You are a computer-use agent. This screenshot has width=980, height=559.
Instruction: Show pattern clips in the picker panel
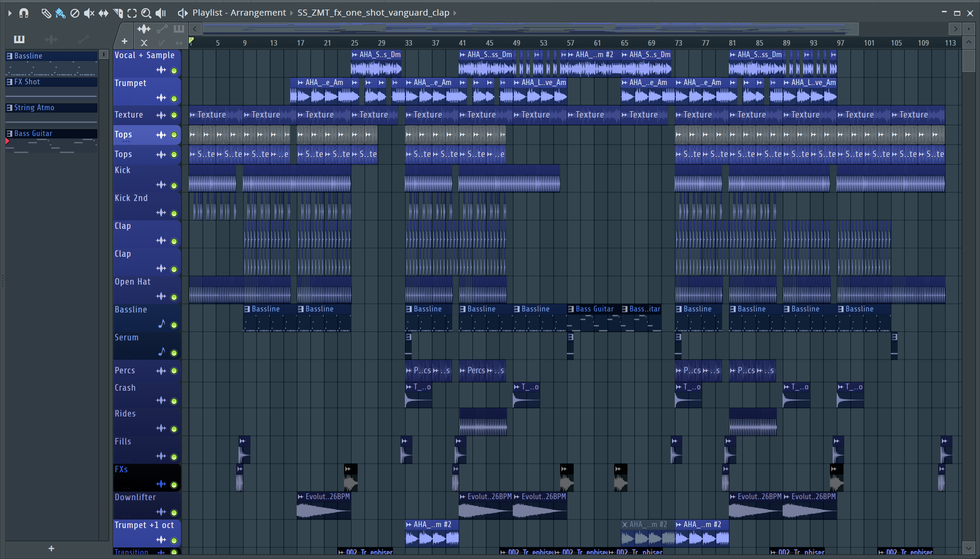[x=19, y=39]
